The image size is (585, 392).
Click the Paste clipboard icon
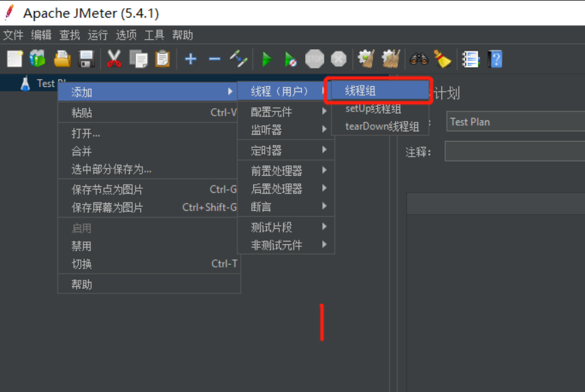pos(163,59)
